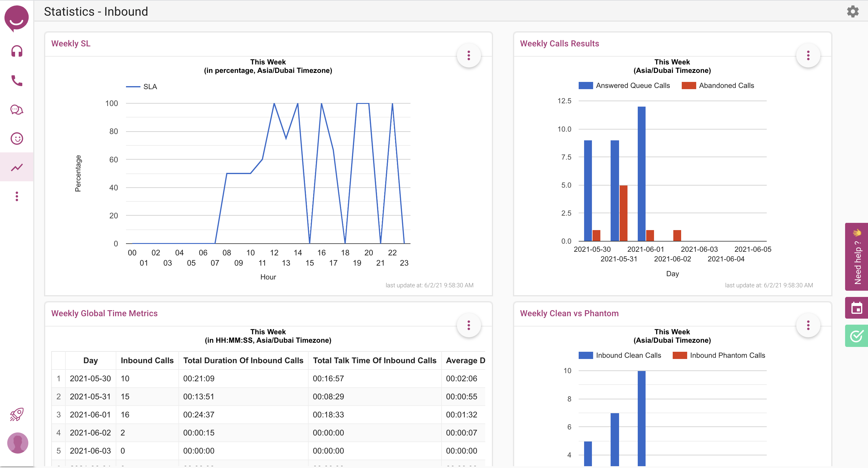Open the smiley face sidebar icon
The image size is (868, 468).
click(x=17, y=138)
